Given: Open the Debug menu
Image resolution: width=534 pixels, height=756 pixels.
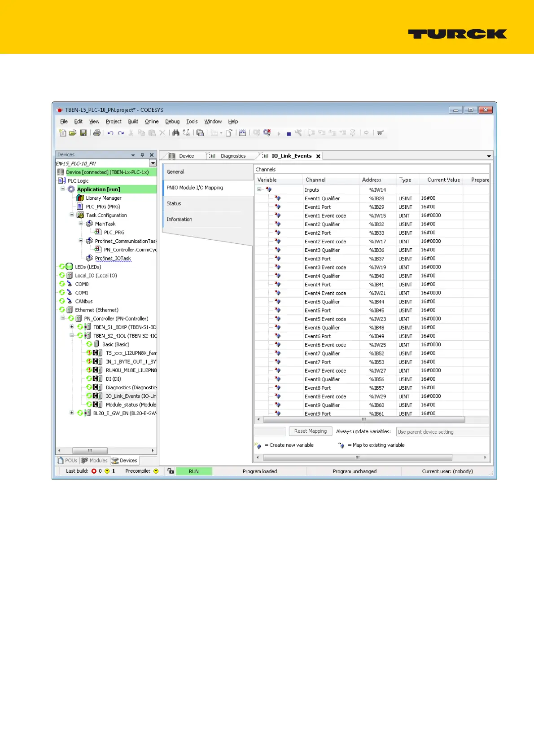Looking at the screenshot, I should pos(172,122).
